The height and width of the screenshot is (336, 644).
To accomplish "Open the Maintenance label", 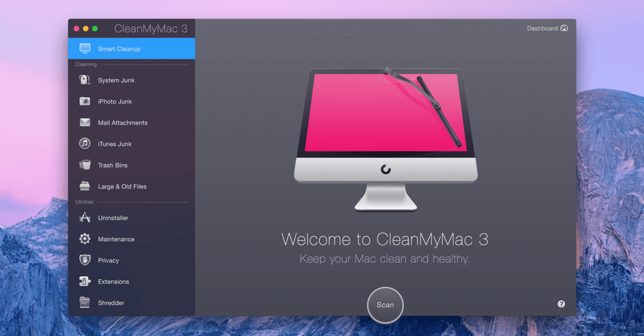I will 117,240.
